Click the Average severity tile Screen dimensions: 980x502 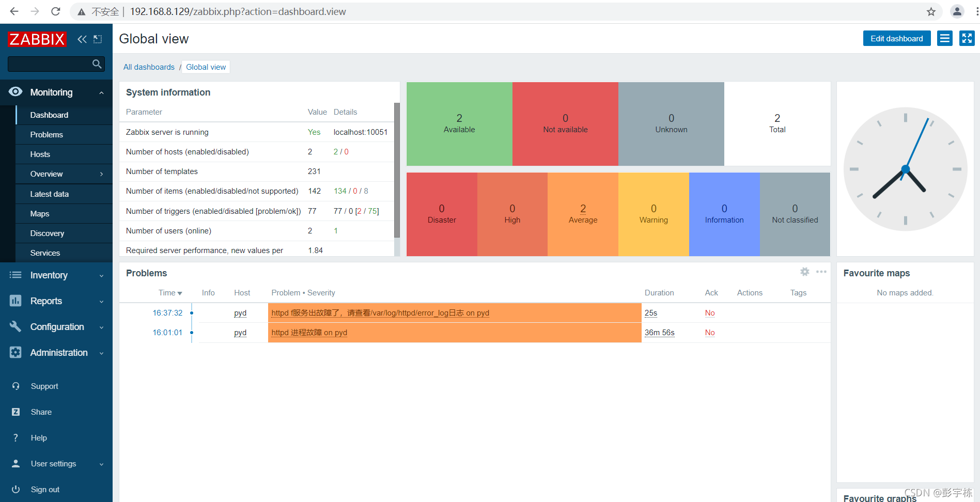point(583,214)
